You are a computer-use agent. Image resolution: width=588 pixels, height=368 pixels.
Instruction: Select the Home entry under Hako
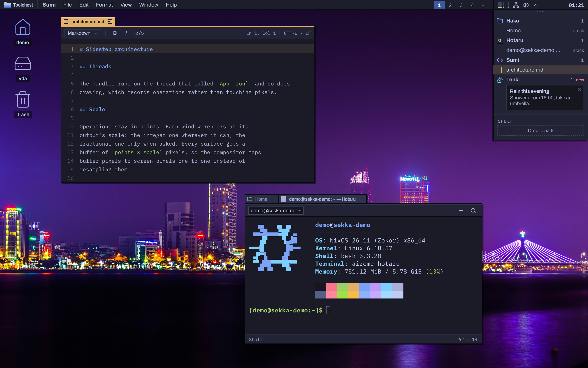[540, 31]
